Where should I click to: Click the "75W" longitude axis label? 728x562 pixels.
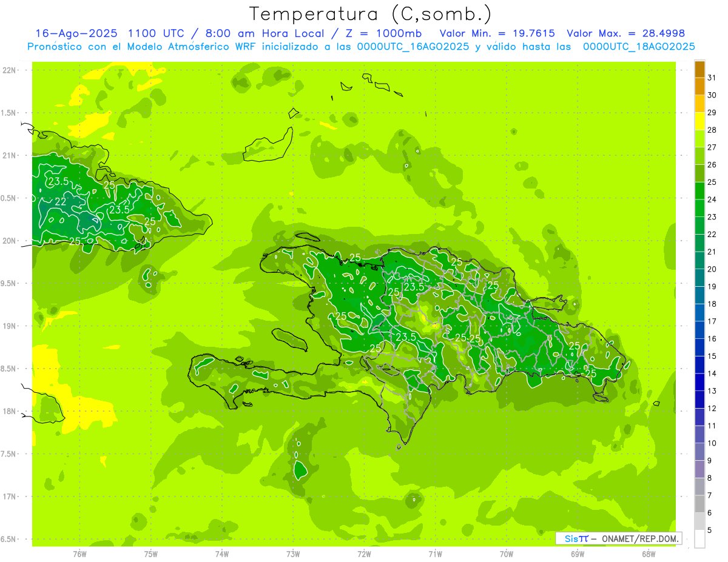[151, 554]
